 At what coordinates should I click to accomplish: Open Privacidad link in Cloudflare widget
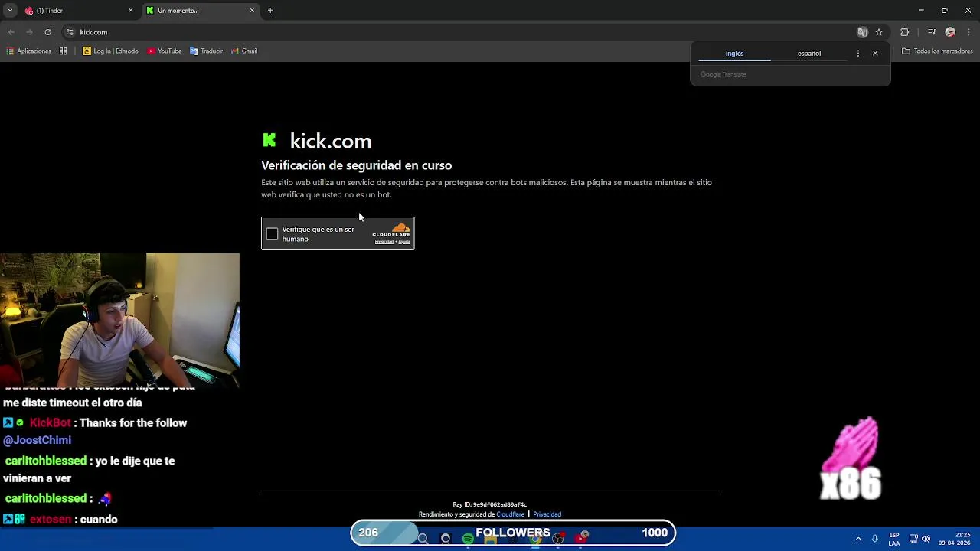point(384,242)
